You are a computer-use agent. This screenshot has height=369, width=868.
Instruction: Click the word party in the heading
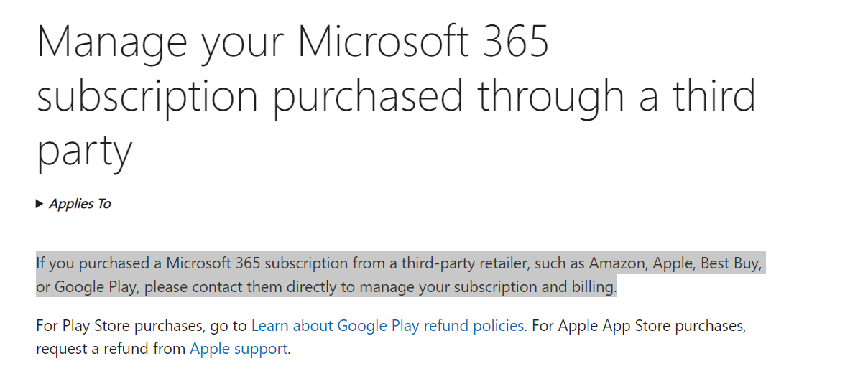[85, 151]
